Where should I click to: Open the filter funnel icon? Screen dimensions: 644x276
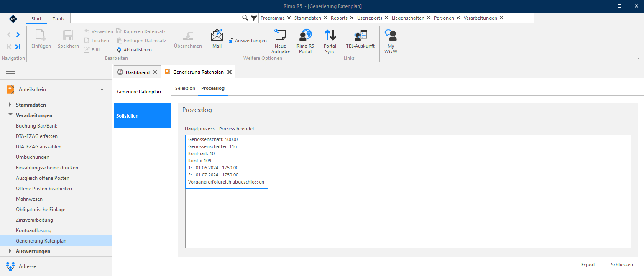[x=254, y=18]
